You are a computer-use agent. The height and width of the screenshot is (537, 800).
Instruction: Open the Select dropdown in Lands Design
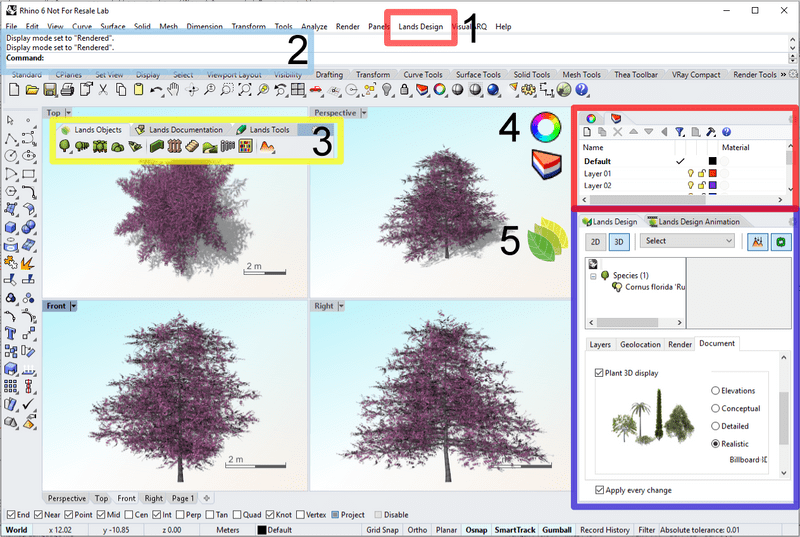688,241
